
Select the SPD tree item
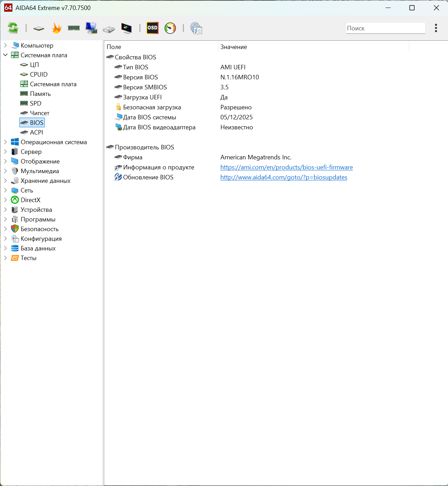[x=36, y=103]
